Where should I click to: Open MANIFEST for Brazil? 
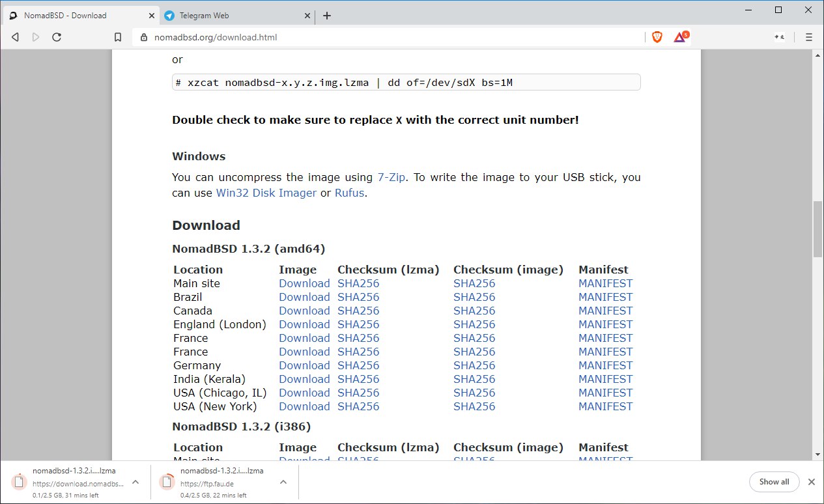[x=605, y=297]
